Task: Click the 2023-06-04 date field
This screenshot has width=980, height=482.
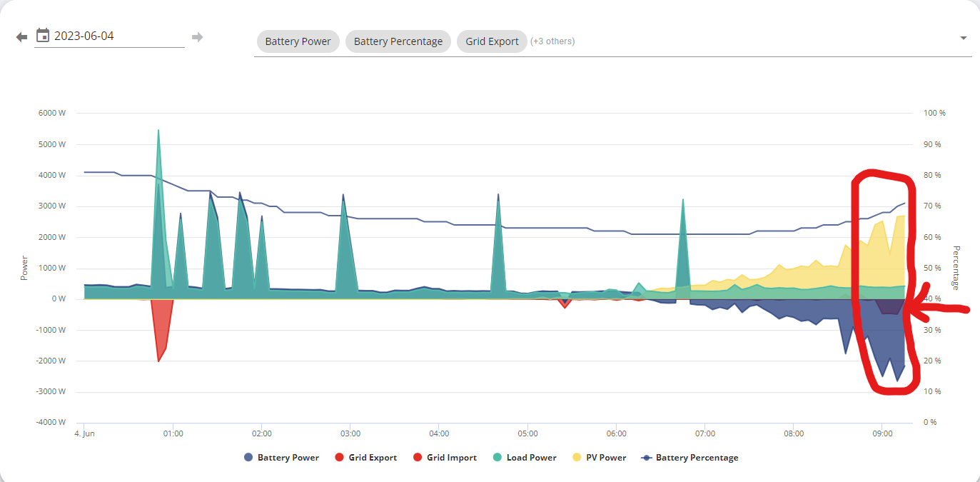Action: 109,36
